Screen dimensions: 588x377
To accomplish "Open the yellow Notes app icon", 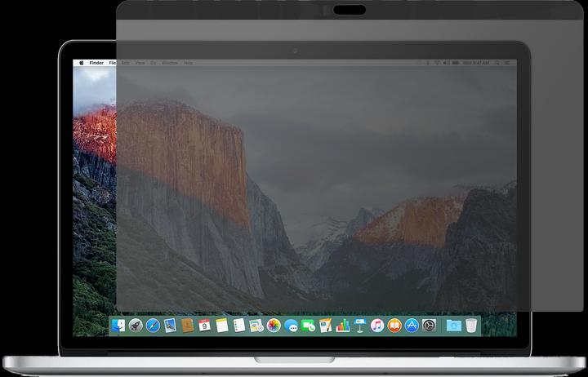I will (x=221, y=326).
